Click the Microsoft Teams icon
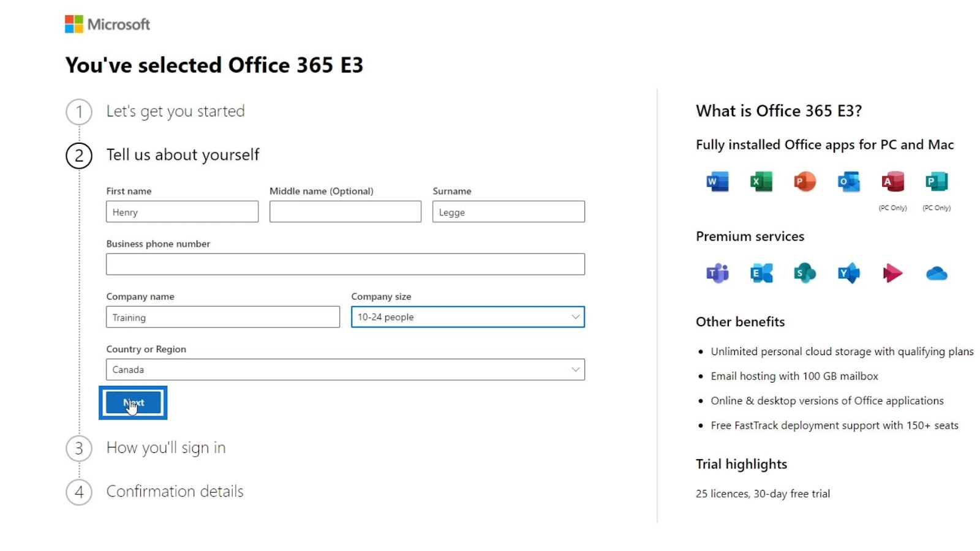 [x=717, y=273]
